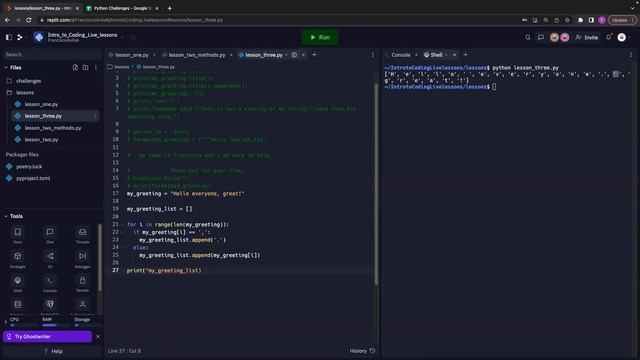Image resolution: width=640 pixels, height=360 pixels.
Task: Collapse the Files section
Action: point(6,67)
